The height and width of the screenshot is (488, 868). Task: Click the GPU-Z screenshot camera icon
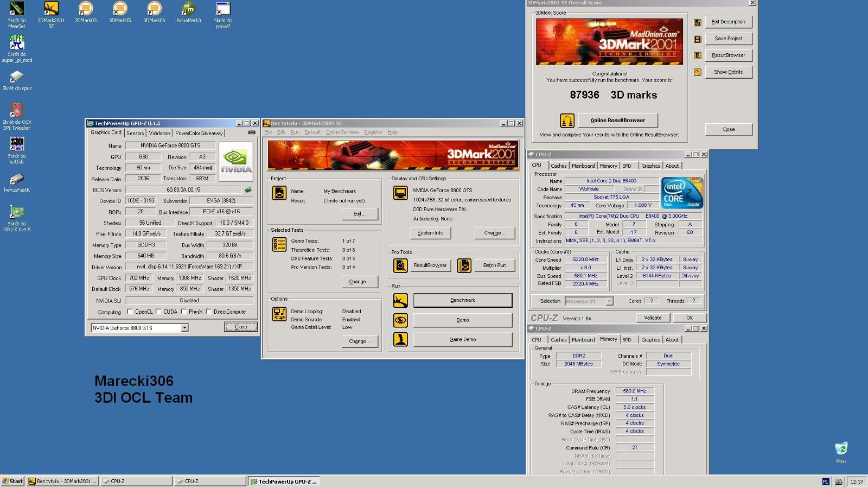click(252, 132)
